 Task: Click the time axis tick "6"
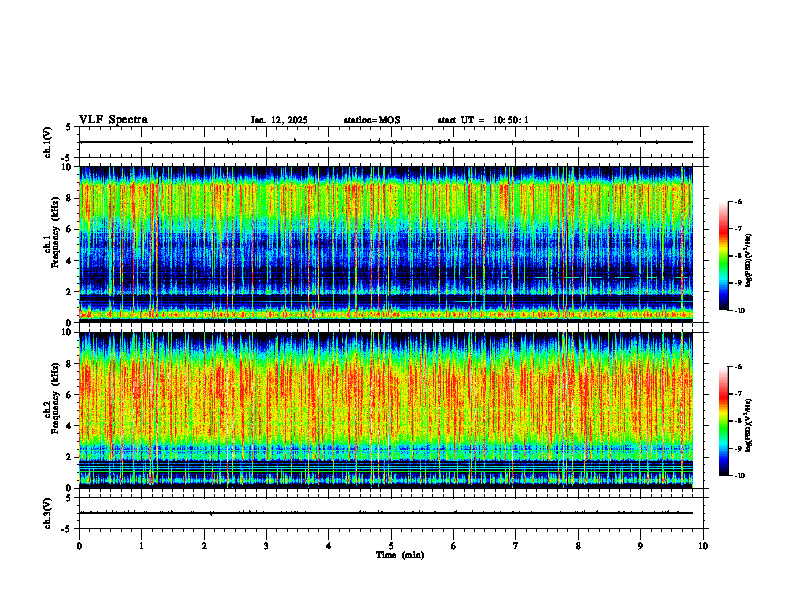[x=454, y=546]
